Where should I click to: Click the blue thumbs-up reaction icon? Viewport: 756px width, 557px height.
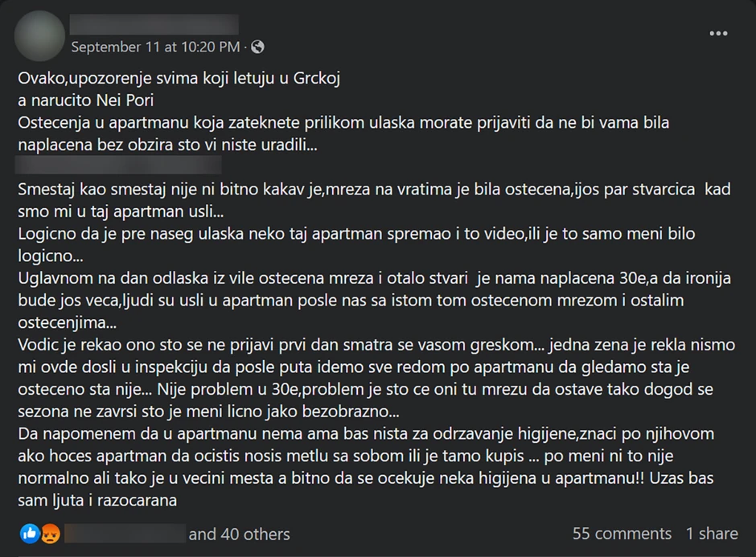(x=30, y=534)
